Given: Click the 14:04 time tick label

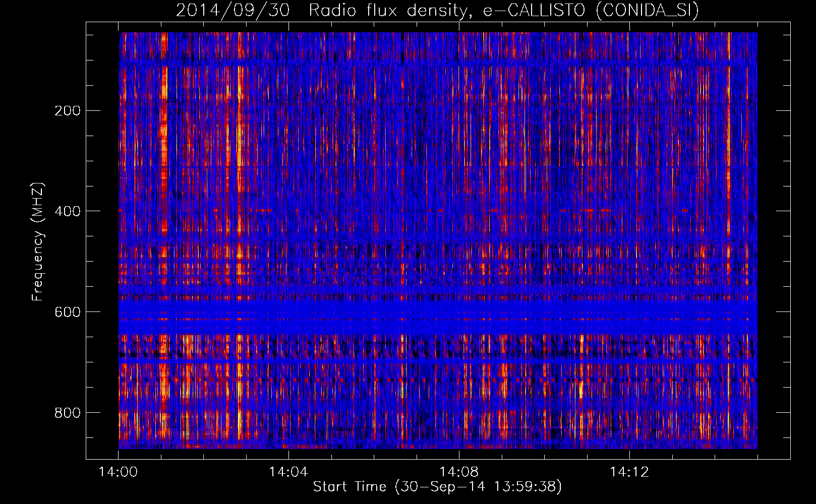Looking at the screenshot, I should [x=288, y=472].
